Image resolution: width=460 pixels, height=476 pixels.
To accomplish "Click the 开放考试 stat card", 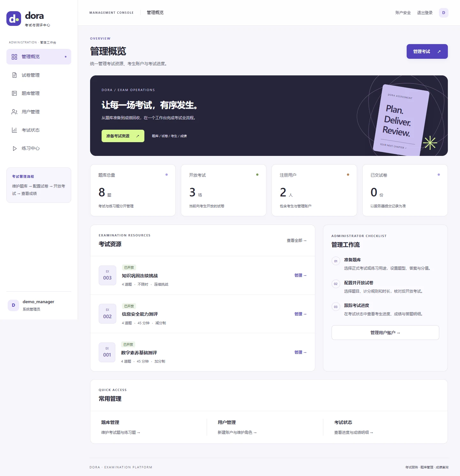I will coord(224,190).
